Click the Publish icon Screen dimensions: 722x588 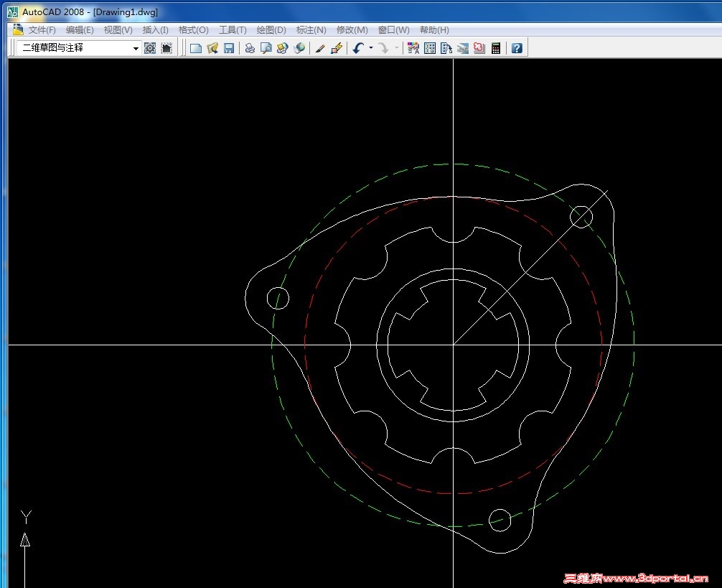point(283,48)
